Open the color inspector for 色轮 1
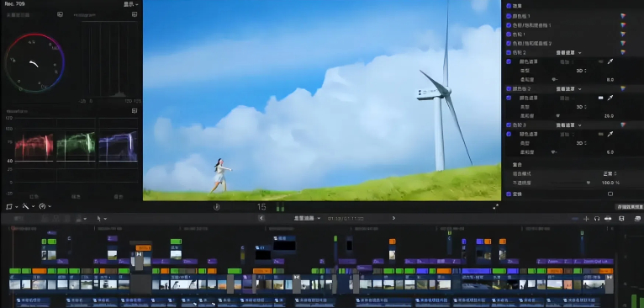The image size is (644, 308). (623, 35)
